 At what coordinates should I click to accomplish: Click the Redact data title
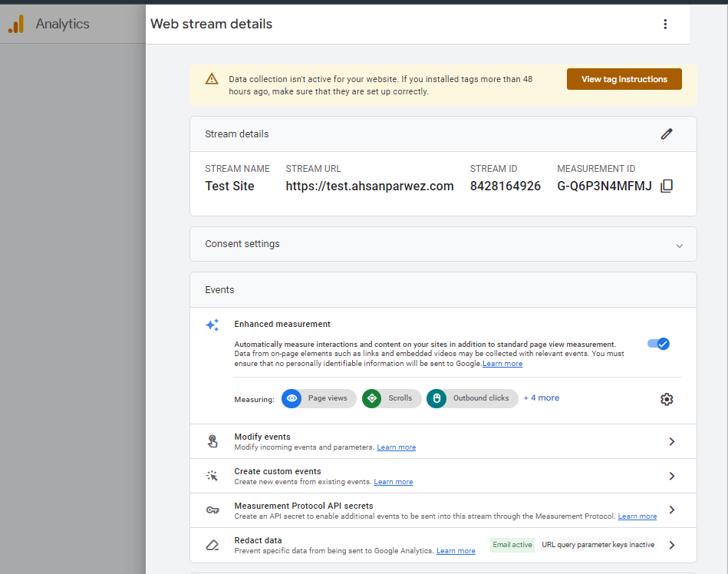(259, 540)
